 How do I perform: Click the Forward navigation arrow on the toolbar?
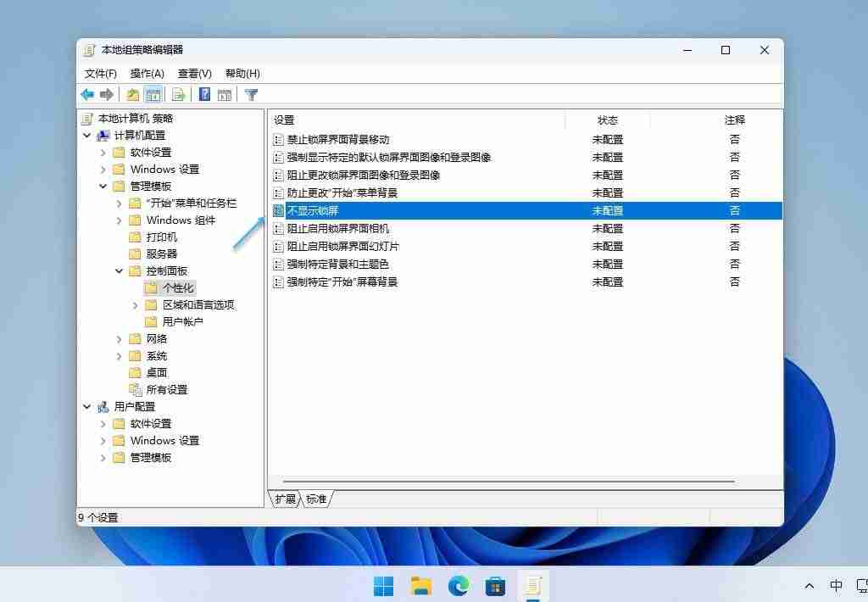pos(108,94)
